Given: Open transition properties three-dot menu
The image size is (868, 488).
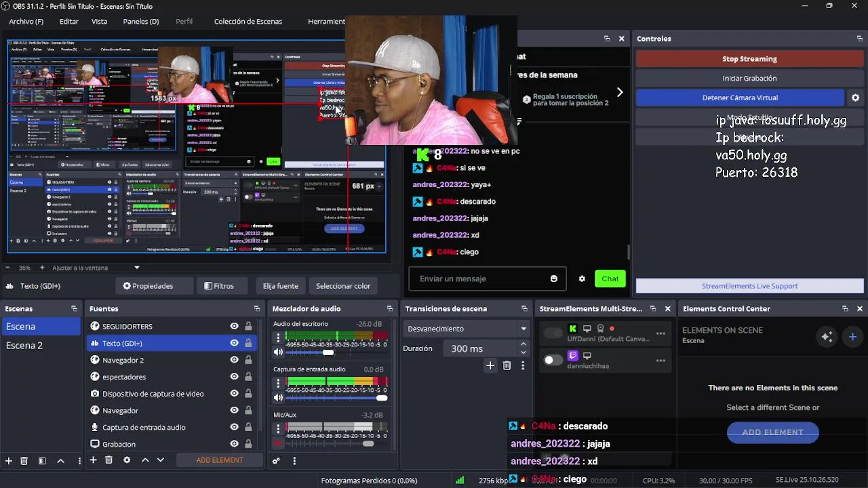Looking at the screenshot, I should pyautogui.click(x=523, y=365).
